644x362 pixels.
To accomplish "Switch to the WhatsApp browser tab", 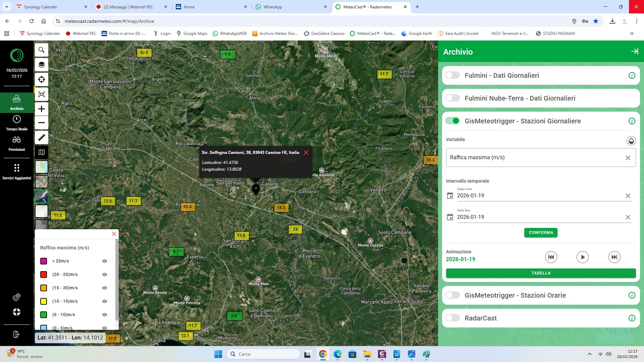I will (290, 7).
